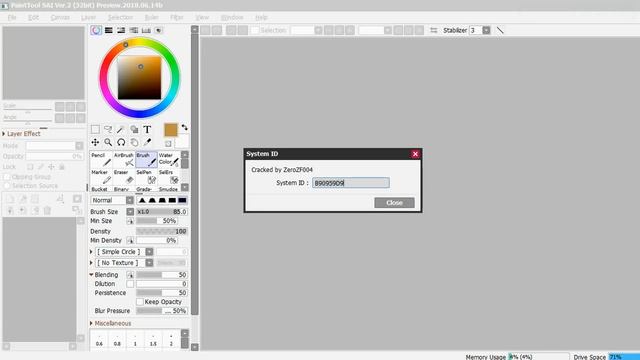
Task: Select the rectangular Selection tool
Action: pos(95,129)
